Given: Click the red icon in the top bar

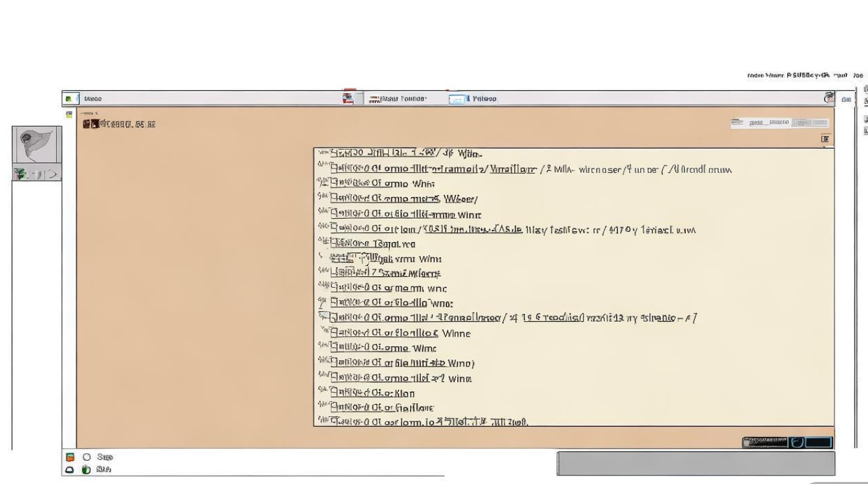Looking at the screenshot, I should (x=348, y=98).
